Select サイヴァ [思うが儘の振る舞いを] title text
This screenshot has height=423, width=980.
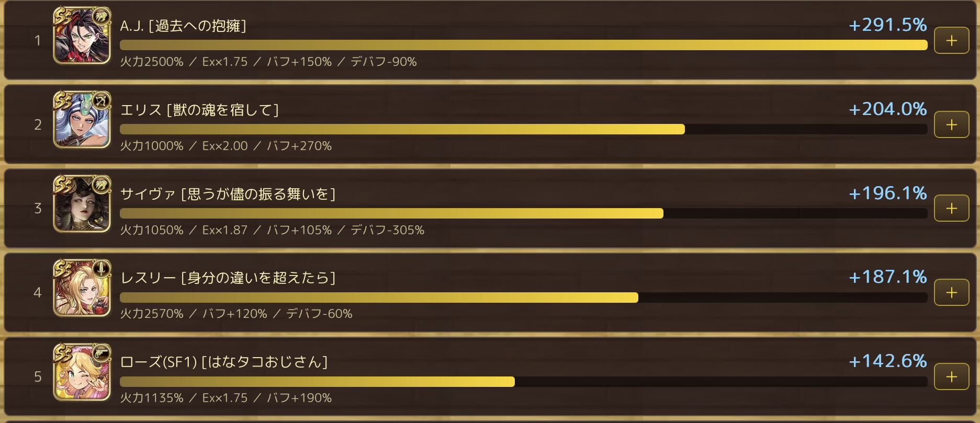click(228, 194)
